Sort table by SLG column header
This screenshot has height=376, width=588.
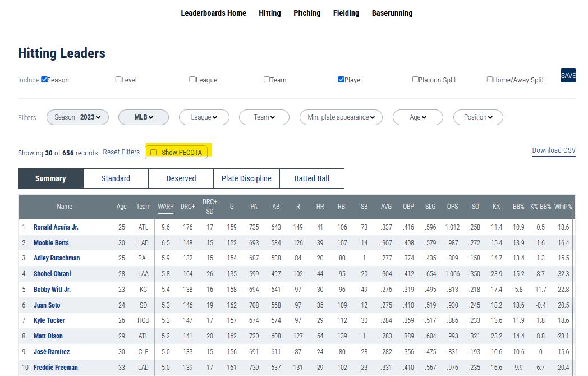coord(430,207)
